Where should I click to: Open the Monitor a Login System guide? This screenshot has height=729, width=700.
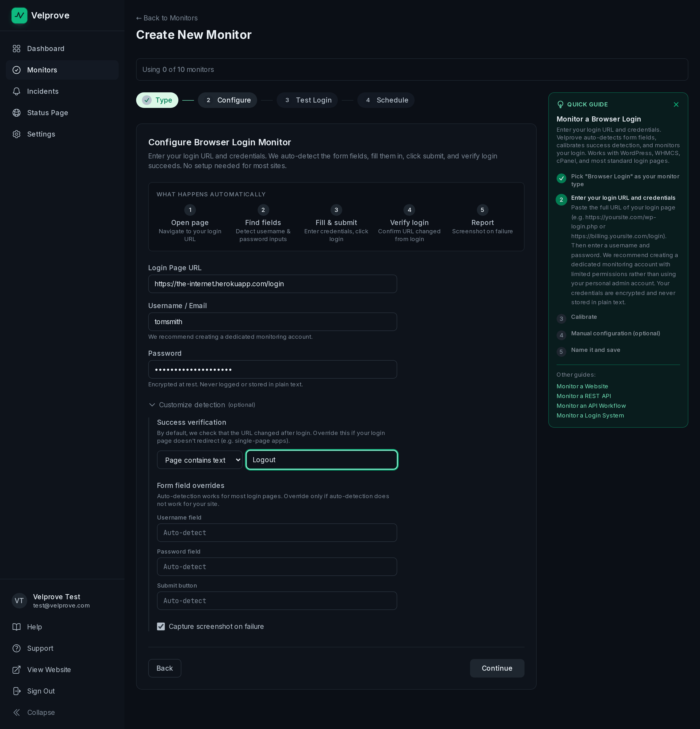[590, 416]
